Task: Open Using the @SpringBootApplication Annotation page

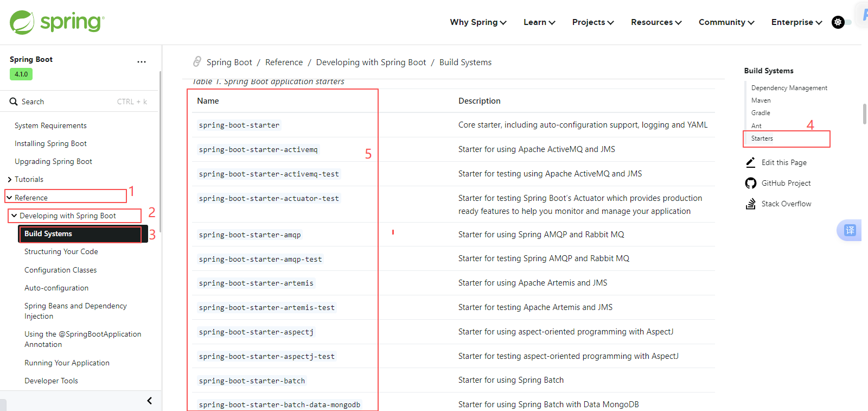Action: point(82,339)
